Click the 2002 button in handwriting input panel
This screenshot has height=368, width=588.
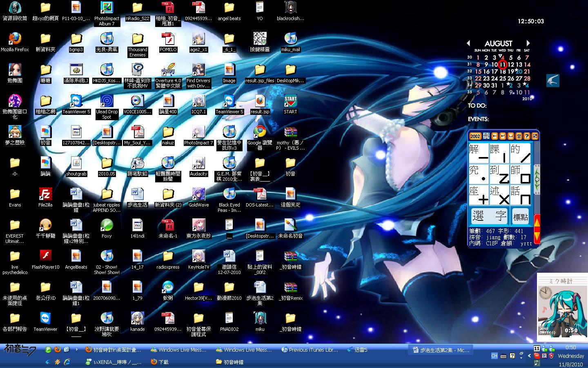click(x=475, y=136)
